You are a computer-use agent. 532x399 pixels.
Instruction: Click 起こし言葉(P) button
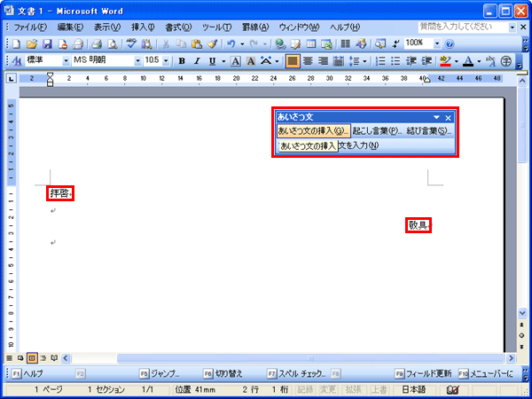[x=378, y=130]
